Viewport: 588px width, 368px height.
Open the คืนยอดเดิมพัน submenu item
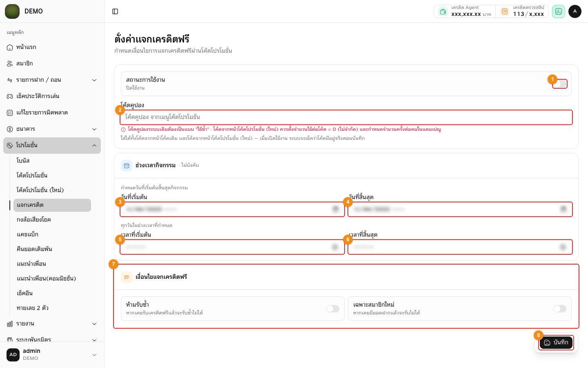(x=52, y=249)
